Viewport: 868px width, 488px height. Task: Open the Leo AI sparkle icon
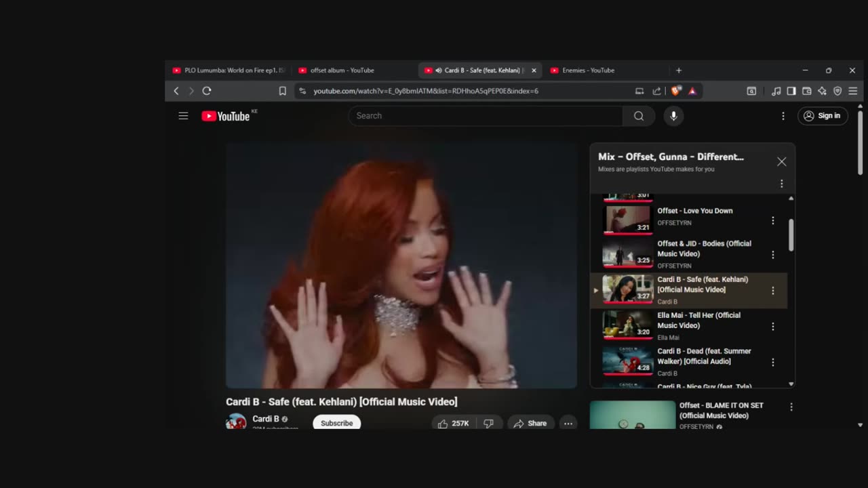(x=822, y=91)
